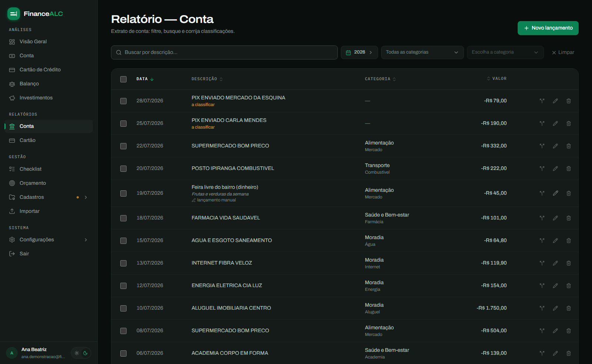The height and width of the screenshot is (364, 592).
Task: Select the ALUGUEL IMOBILIARIA CENTRO row checkbox
Action: tap(124, 308)
